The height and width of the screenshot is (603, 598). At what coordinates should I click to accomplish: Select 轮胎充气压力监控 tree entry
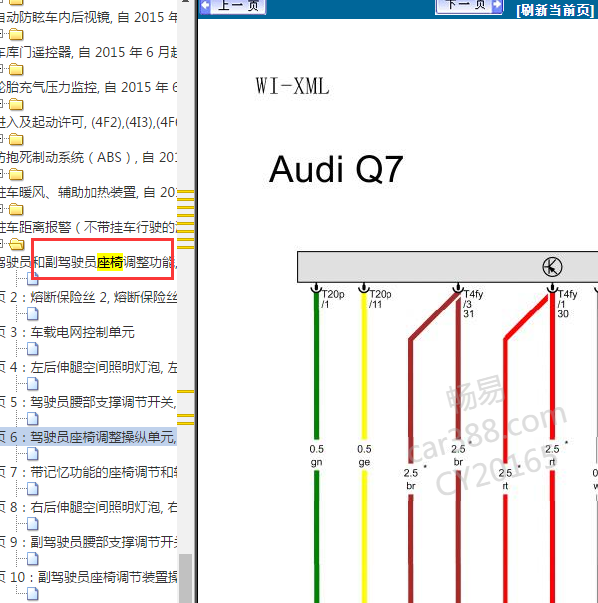tap(88, 87)
